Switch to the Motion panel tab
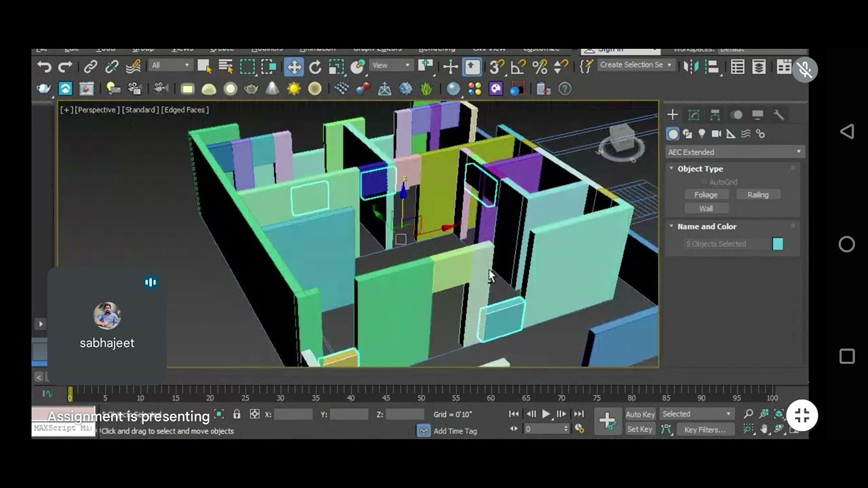The height and width of the screenshot is (488, 868). click(x=736, y=115)
